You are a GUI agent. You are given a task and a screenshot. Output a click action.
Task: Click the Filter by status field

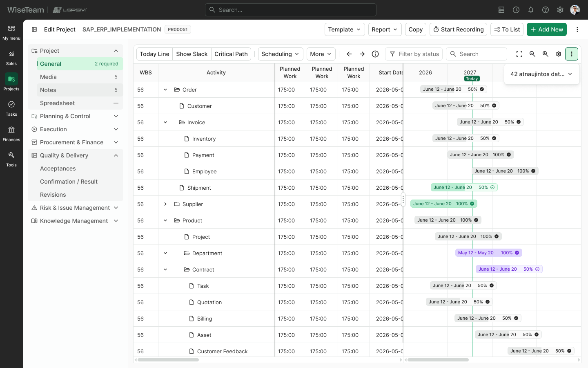[x=414, y=54]
